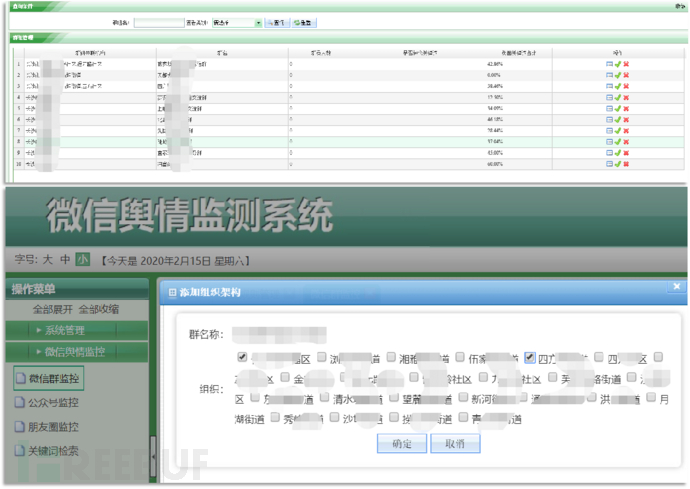Screen dimensions: 690x489
Task: Check the 清水 organization checkbox
Action: coord(325,397)
